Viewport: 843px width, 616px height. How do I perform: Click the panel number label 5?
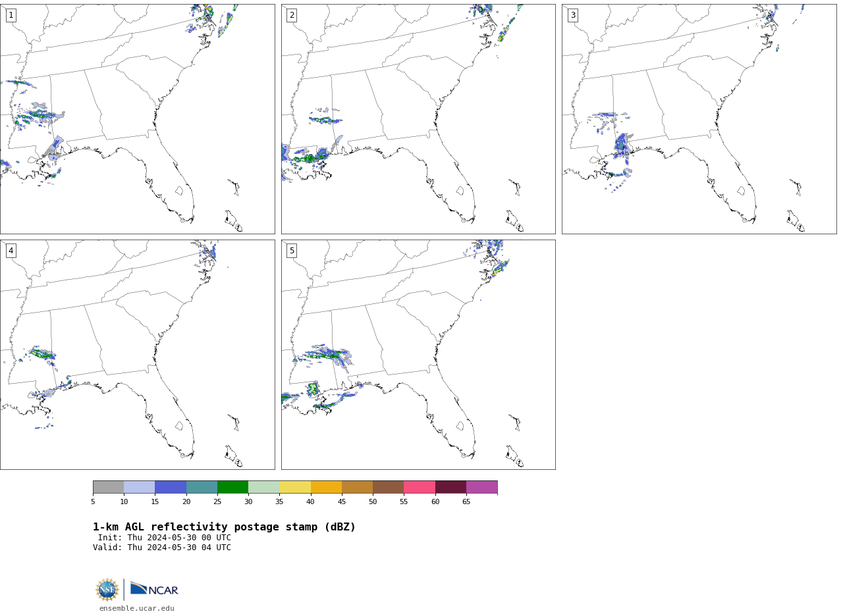(x=292, y=251)
